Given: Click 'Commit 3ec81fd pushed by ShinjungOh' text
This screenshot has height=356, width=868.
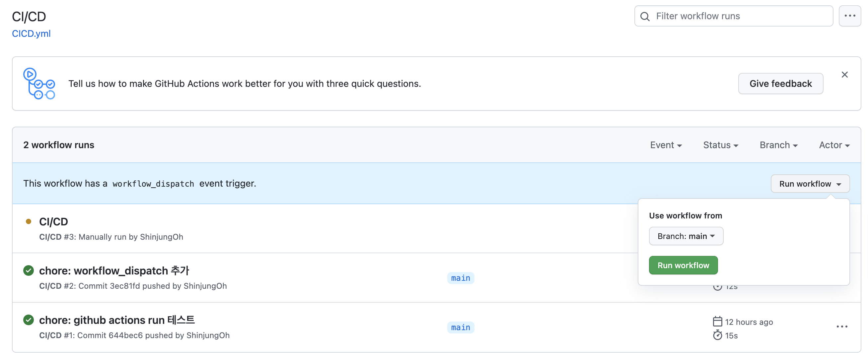Looking at the screenshot, I should [153, 286].
